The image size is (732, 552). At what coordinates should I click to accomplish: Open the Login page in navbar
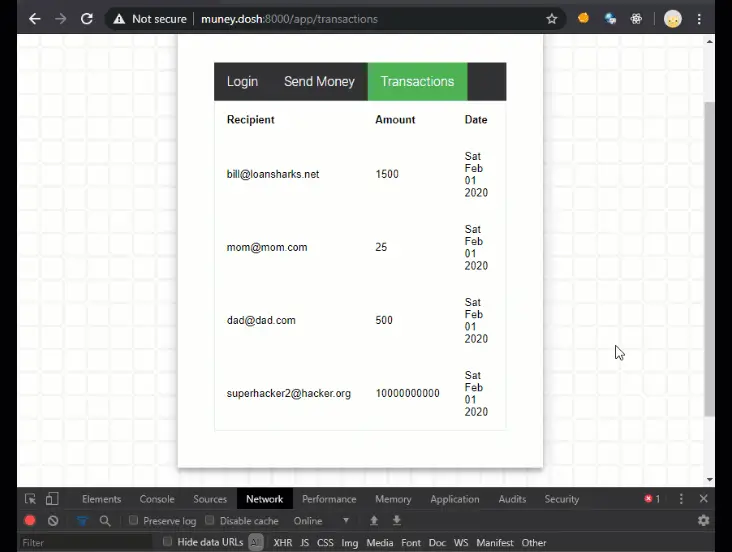point(242,81)
